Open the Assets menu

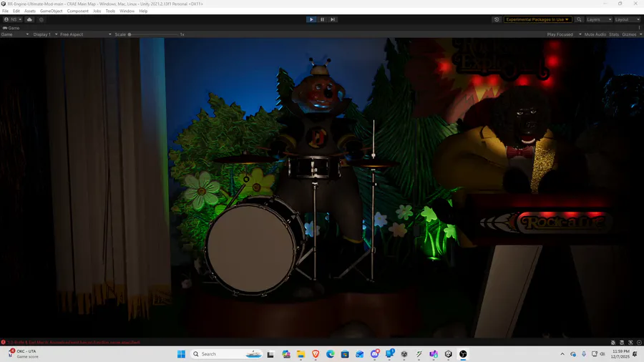[30, 11]
